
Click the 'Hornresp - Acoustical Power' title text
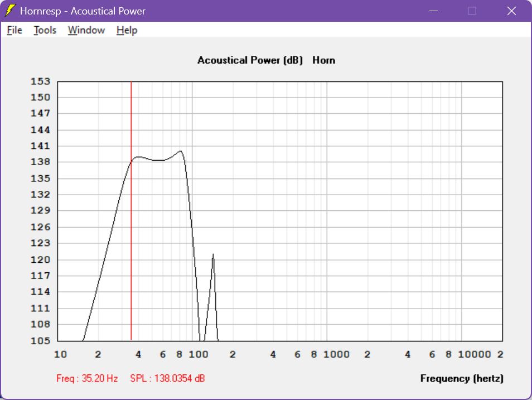coord(83,11)
